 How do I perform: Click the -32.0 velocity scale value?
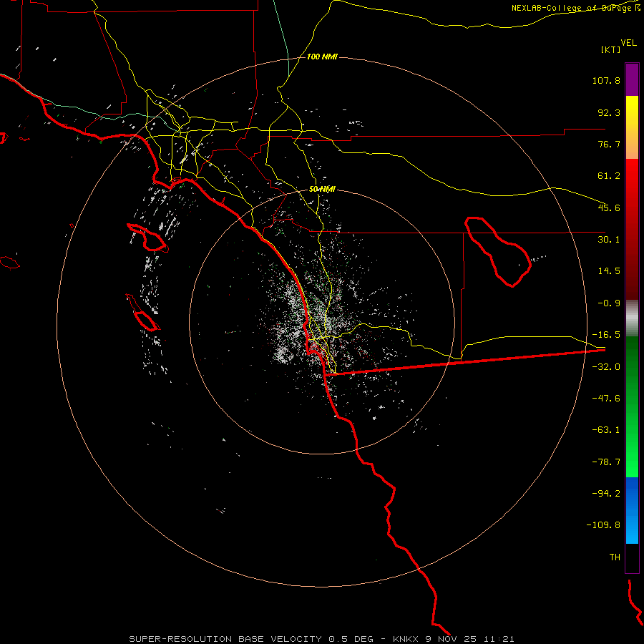(606, 367)
